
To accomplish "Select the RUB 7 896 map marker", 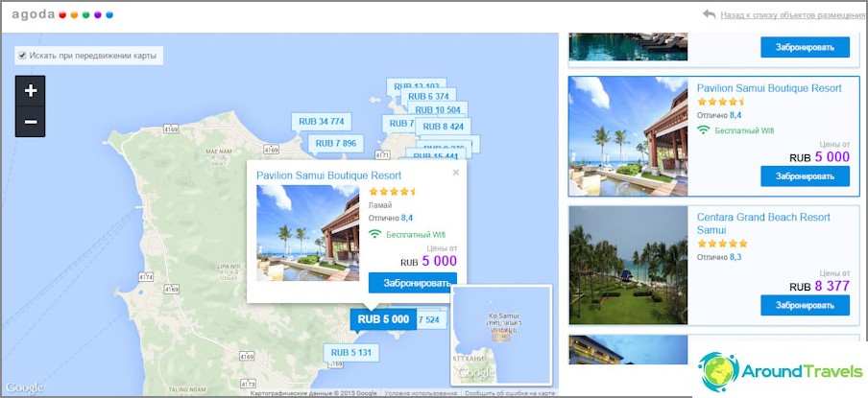I will (335, 144).
